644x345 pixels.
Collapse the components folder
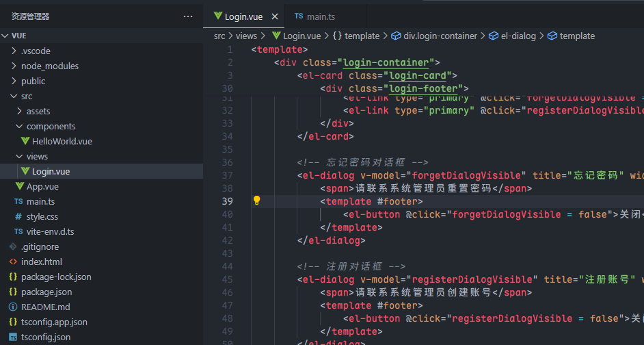(51, 126)
